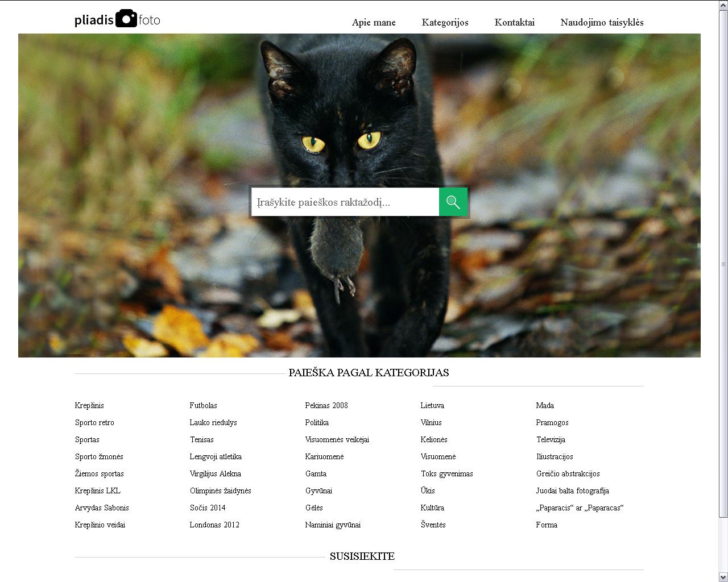Click the scrollbar down arrow
Viewport: 728px width, 582px height.
tap(723, 577)
